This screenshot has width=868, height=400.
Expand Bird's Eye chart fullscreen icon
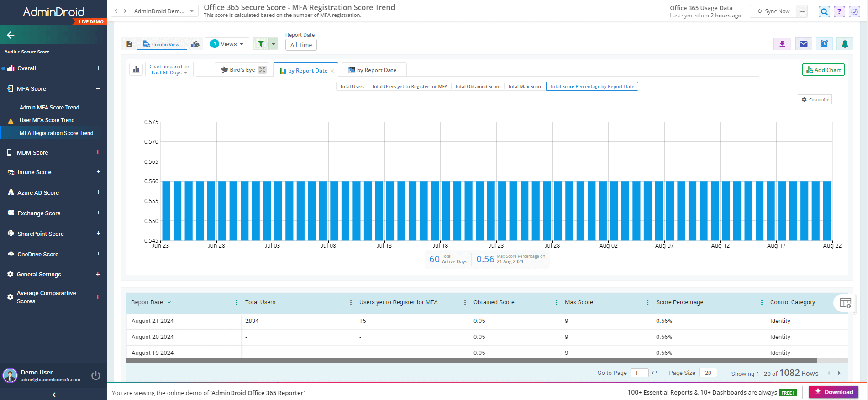[262, 70]
